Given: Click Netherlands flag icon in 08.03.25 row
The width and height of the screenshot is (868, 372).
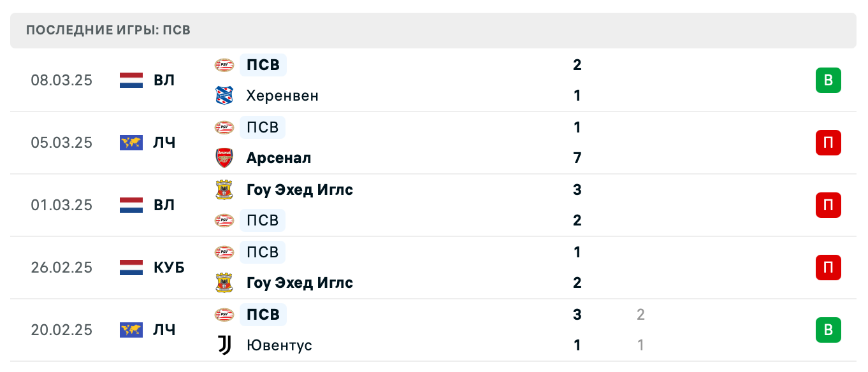Looking at the screenshot, I should (131, 80).
